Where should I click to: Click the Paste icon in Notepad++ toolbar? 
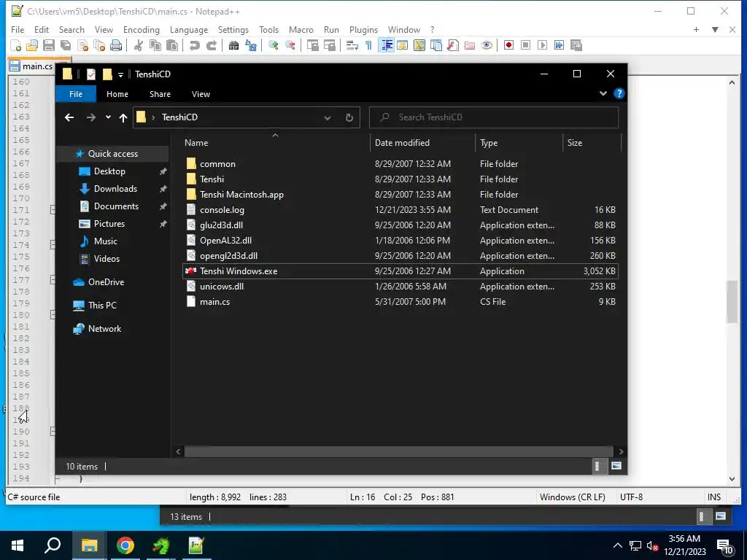[172, 45]
